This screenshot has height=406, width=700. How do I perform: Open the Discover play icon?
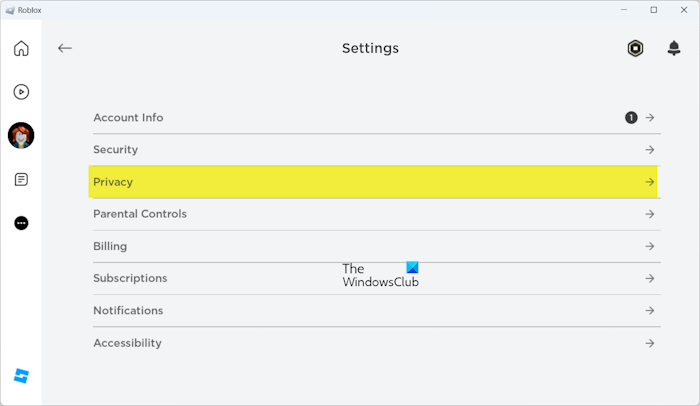[x=21, y=92]
